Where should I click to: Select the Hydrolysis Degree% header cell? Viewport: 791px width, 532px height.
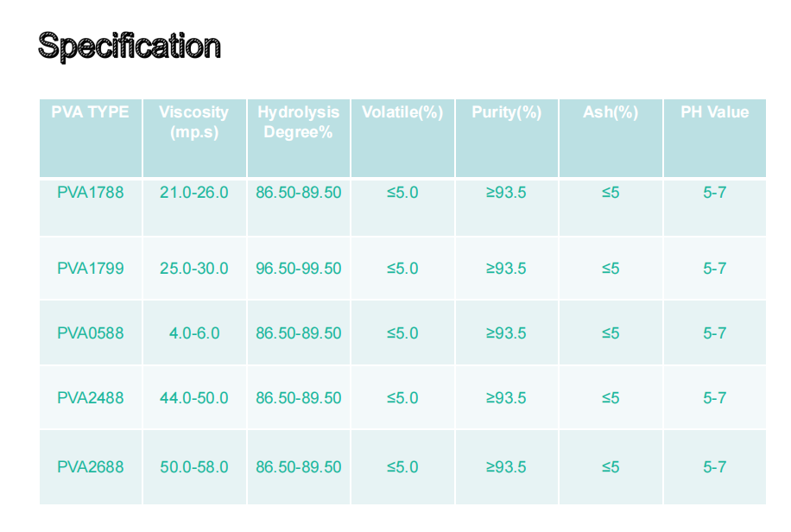coord(299,123)
